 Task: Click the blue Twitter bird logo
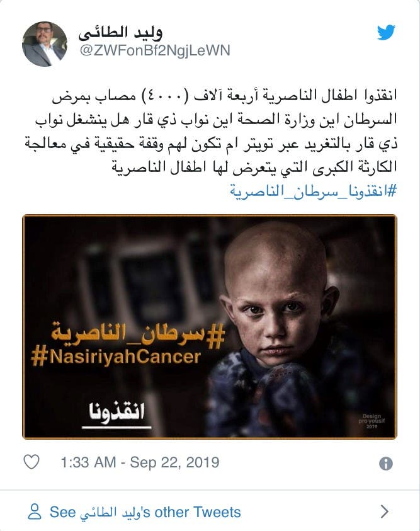pos(386,32)
